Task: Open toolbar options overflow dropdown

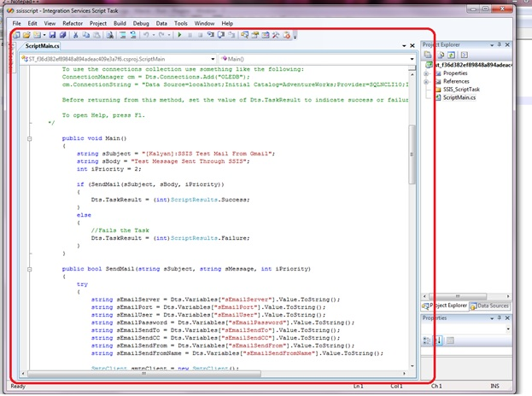Action: coord(295,35)
